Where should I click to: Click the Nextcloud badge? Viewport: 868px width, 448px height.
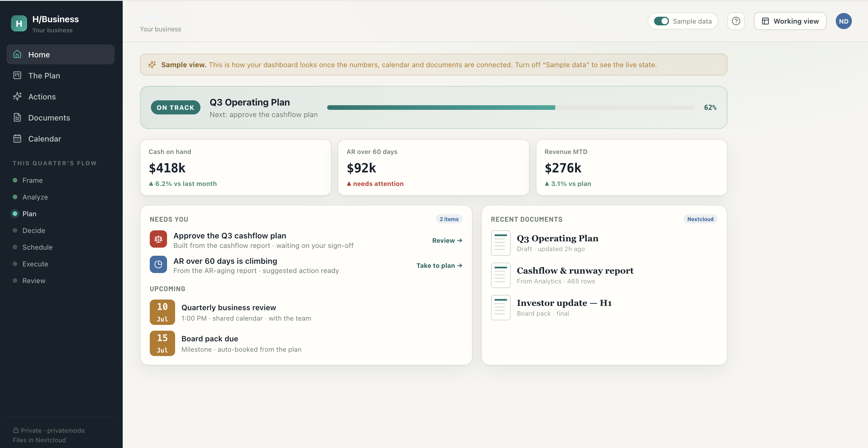click(700, 219)
